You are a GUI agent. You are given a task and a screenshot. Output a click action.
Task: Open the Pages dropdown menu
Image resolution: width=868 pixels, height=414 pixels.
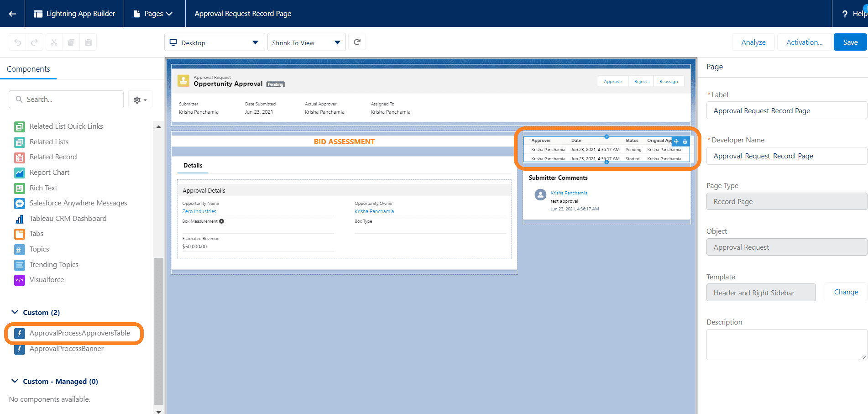[154, 14]
